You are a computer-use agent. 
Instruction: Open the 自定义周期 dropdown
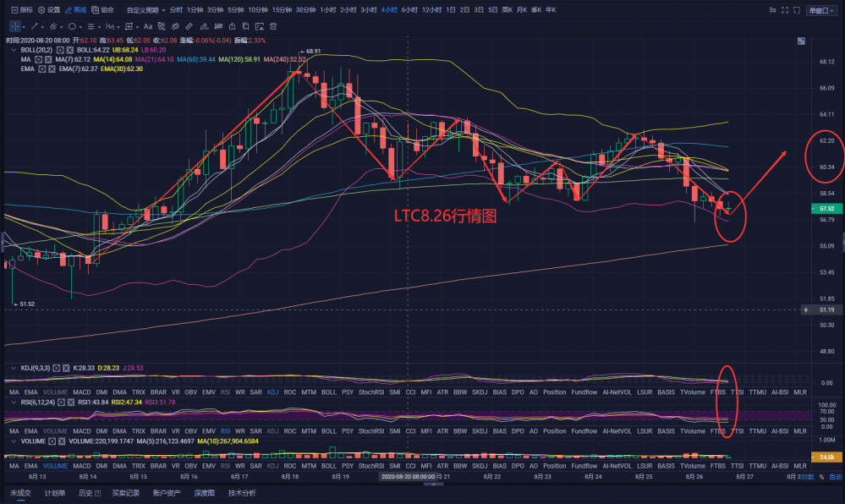pos(145,10)
